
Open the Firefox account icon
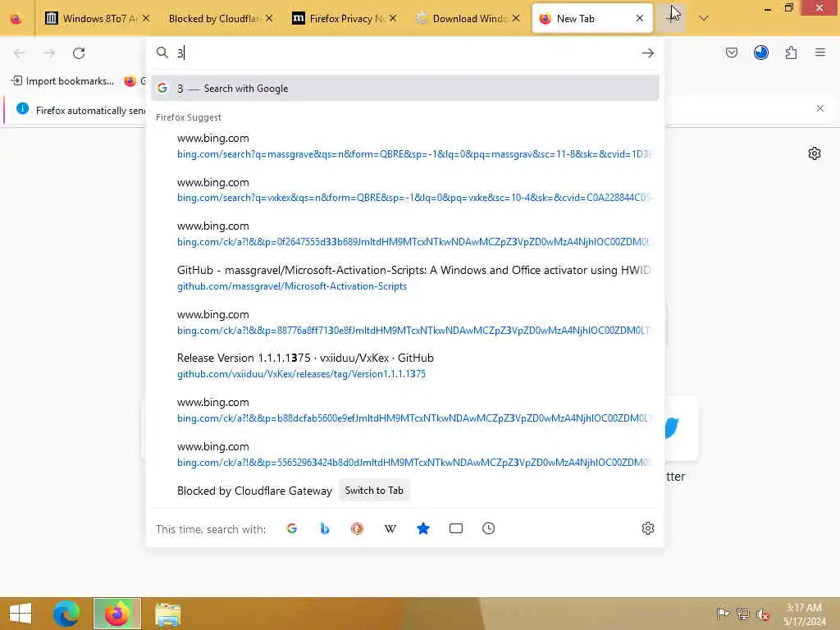point(761,53)
